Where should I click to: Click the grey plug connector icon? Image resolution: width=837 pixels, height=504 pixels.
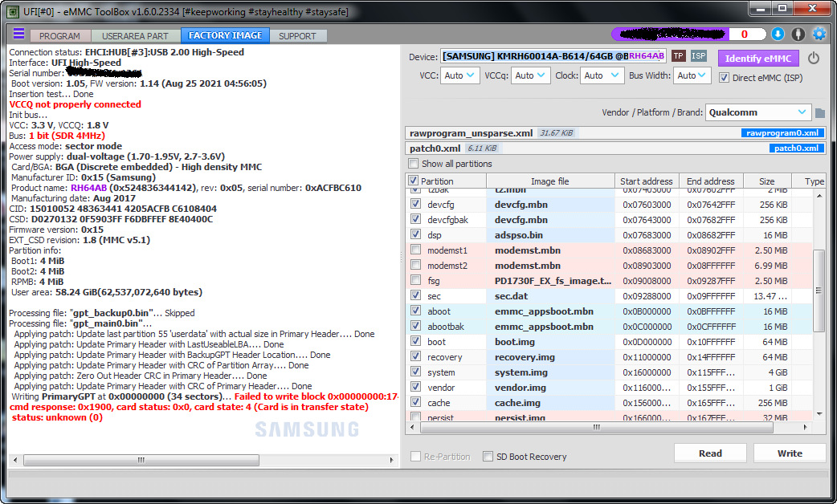coord(798,35)
